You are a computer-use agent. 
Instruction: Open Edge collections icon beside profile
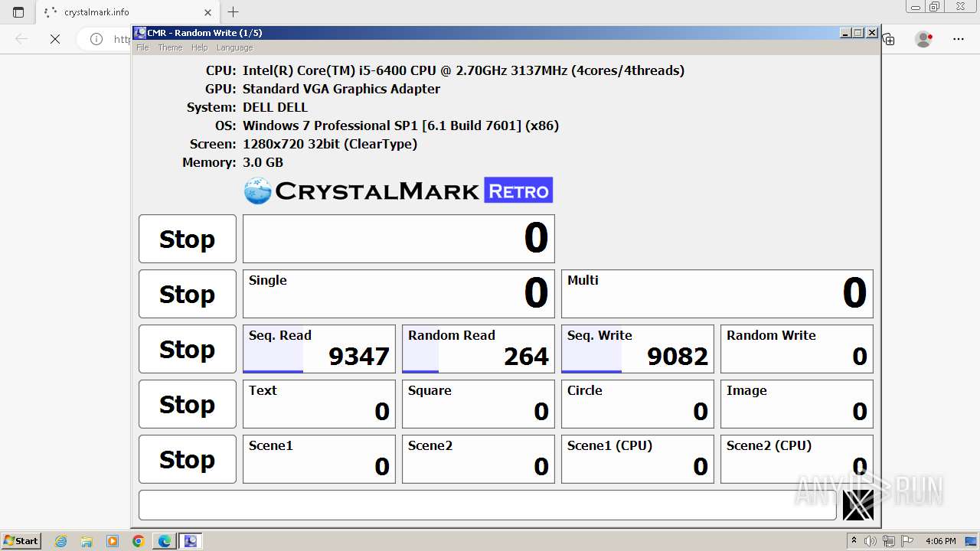(x=889, y=39)
